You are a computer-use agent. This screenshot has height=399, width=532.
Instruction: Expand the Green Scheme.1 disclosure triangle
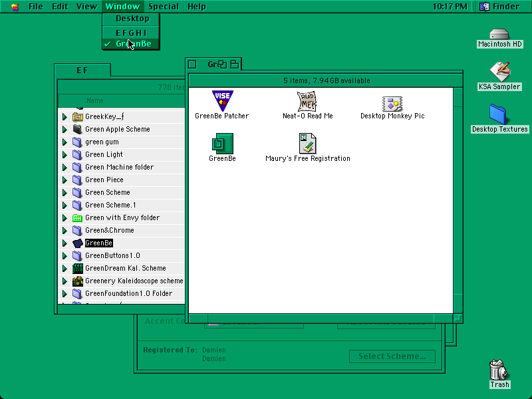point(65,205)
